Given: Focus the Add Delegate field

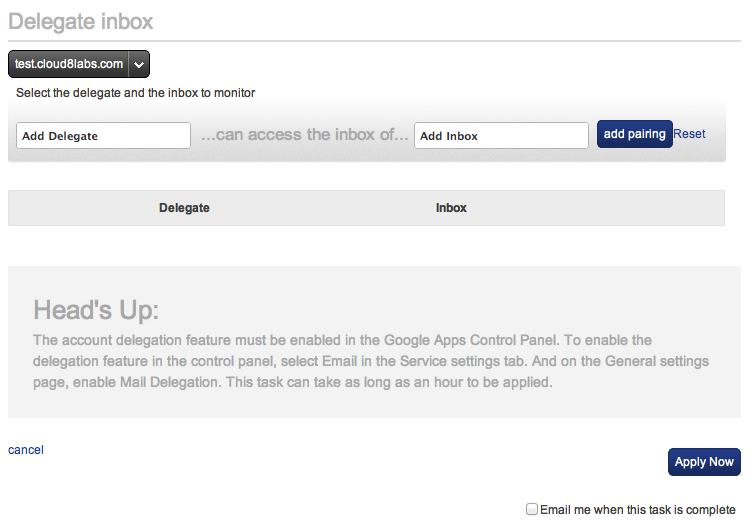Looking at the screenshot, I should tap(103, 136).
